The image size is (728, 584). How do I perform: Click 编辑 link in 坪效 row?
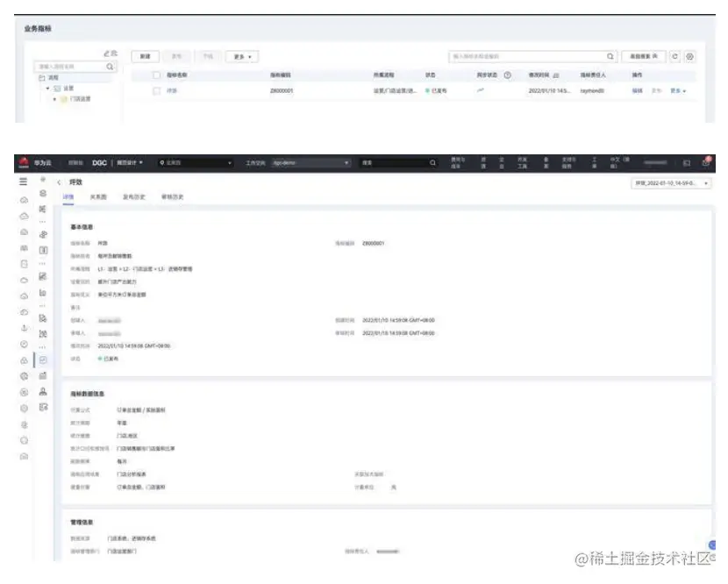click(x=638, y=91)
